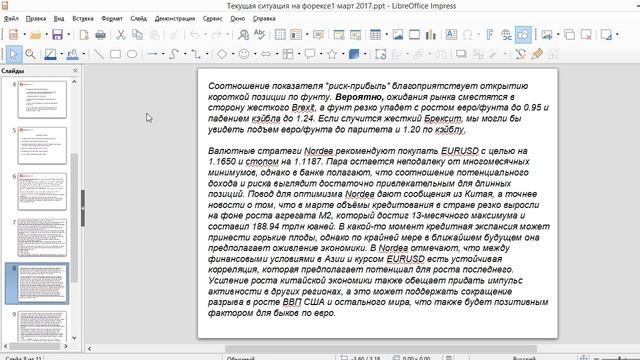The height and width of the screenshot is (360, 640).
Task: Select the Connector tool
Action: (196, 54)
